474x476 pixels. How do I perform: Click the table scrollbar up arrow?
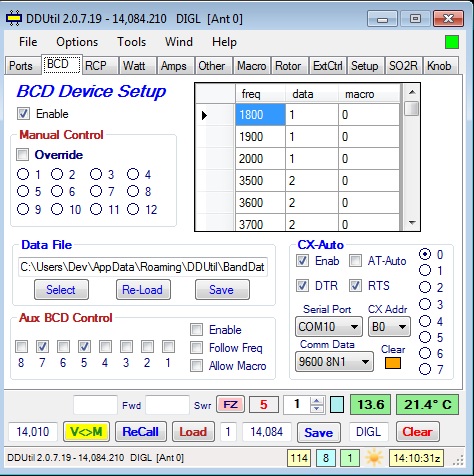point(412,92)
